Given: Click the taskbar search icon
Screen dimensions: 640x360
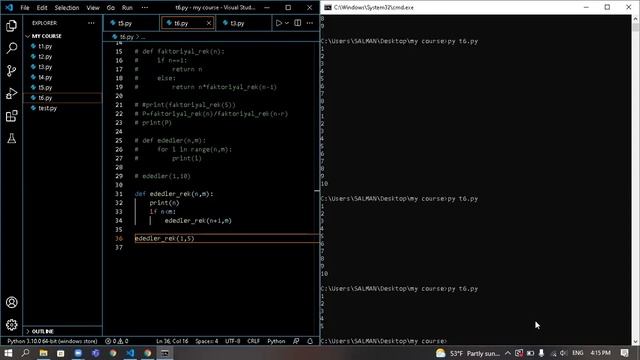Looking at the screenshot, I should click(x=25, y=353).
